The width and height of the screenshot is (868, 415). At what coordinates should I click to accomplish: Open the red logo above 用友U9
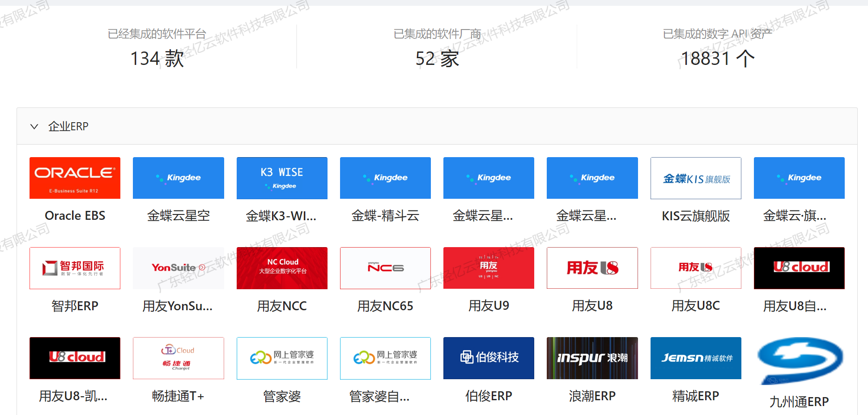click(489, 268)
